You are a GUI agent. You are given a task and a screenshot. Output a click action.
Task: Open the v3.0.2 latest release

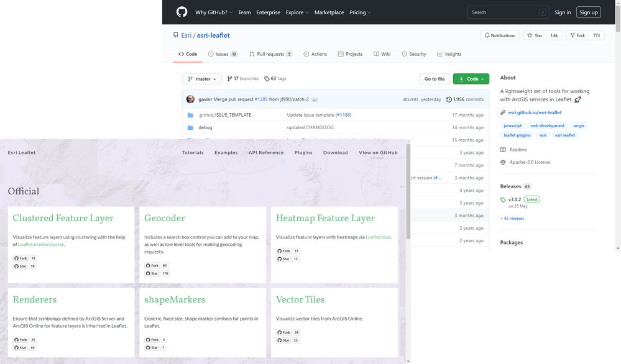click(515, 199)
